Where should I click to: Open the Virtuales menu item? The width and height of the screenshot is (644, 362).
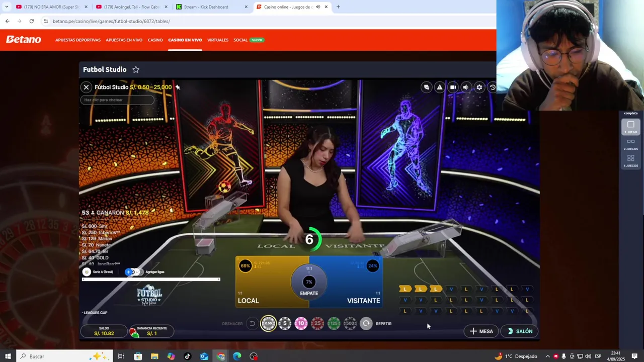218,40
